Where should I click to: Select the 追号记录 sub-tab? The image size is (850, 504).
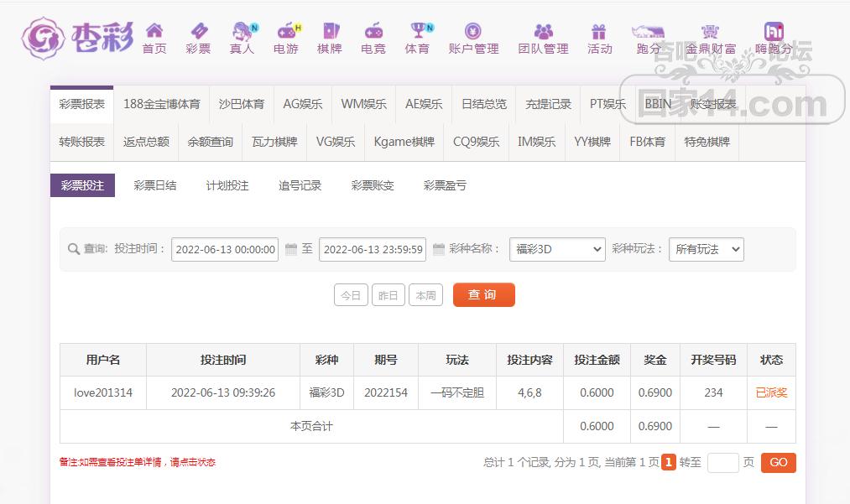click(x=300, y=185)
